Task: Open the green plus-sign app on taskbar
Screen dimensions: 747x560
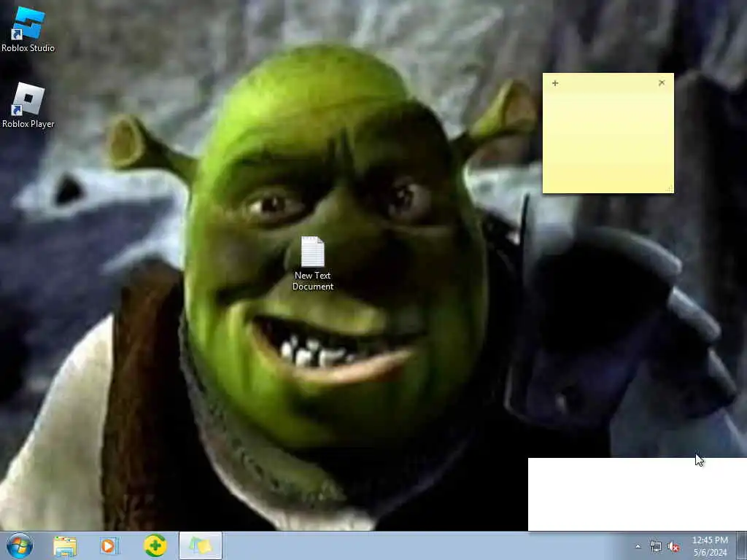Action: (155, 545)
